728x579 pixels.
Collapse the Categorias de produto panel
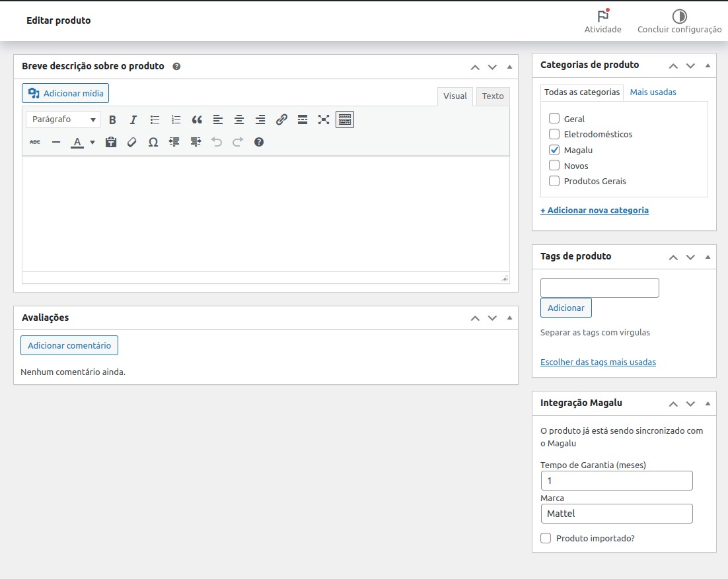click(x=708, y=66)
